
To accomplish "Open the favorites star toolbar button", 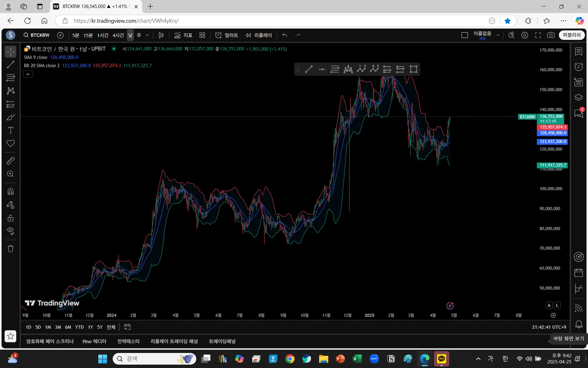I will pos(11,336).
